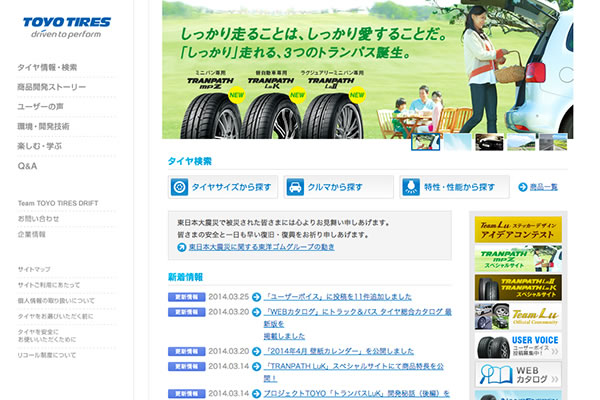Open Team Lu Official Community banner

[518, 317]
